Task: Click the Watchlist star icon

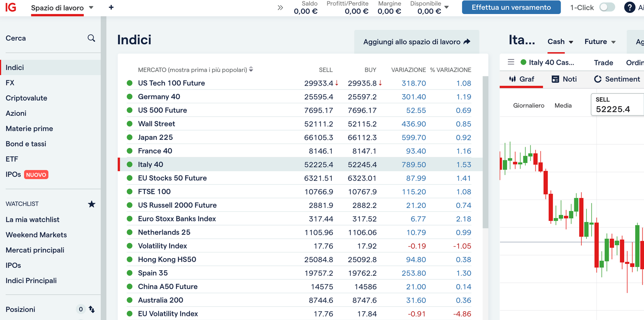Action: tap(92, 204)
